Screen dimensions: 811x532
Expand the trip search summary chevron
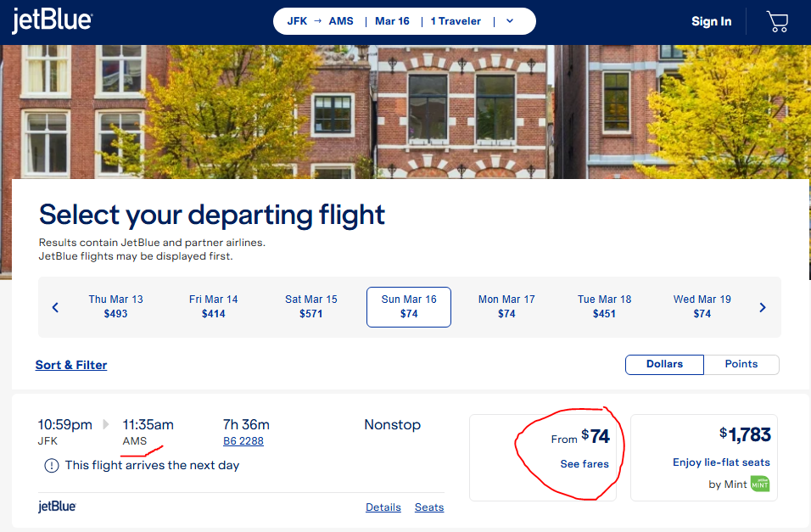pyautogui.click(x=510, y=21)
